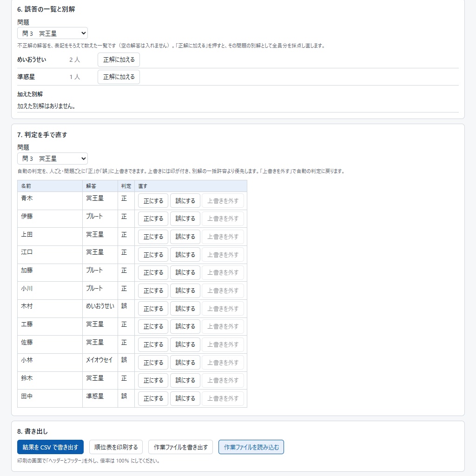Viewport: 476px width, 476px height.
Task: Mark 伊藤's answer as wrong
Action: tap(185, 218)
